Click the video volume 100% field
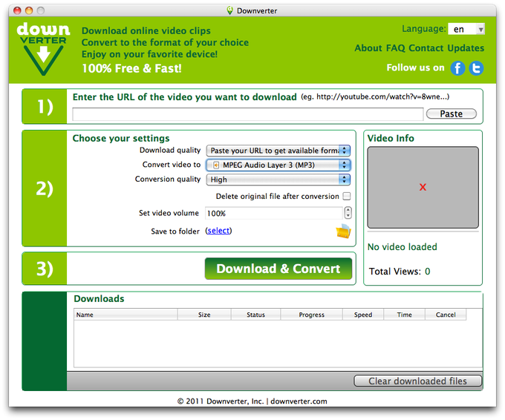Screen dimensions: 505x420 pyautogui.click(x=274, y=213)
